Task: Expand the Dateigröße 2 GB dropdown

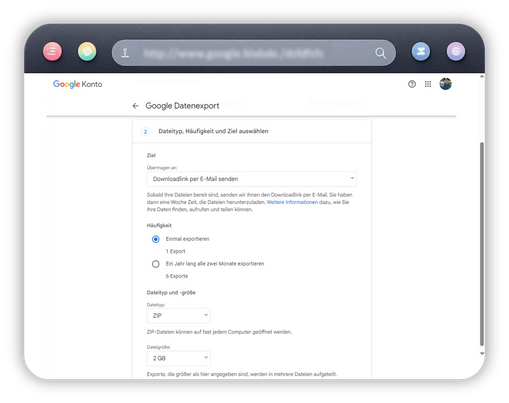Action: coord(179,358)
